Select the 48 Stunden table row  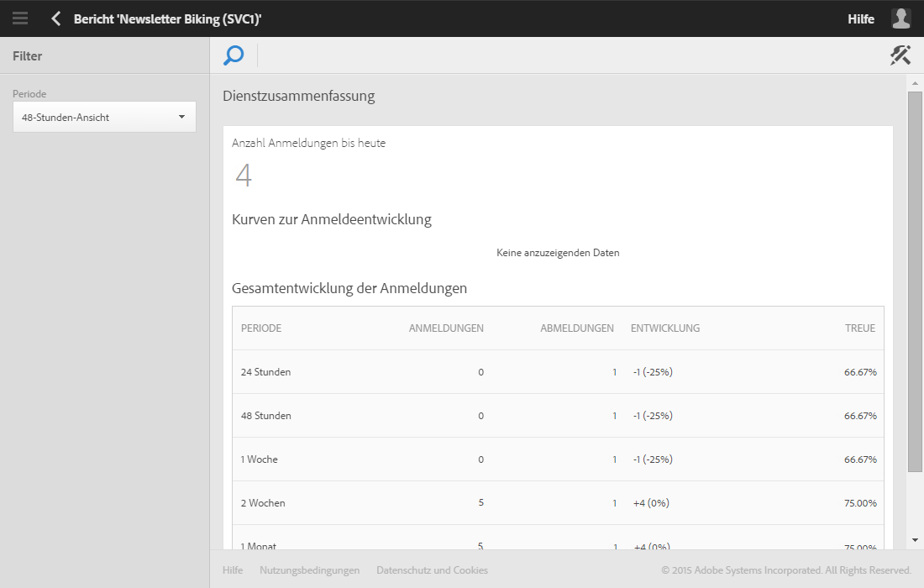[x=558, y=416]
